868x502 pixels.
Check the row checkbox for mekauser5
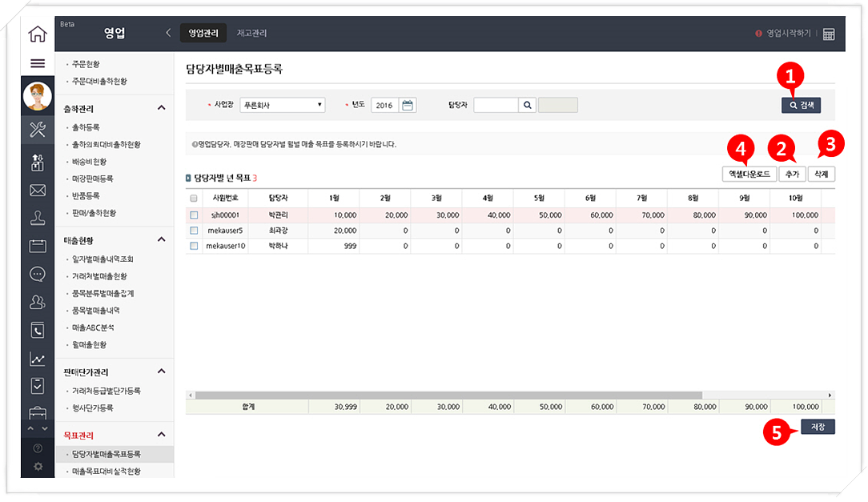coord(194,231)
